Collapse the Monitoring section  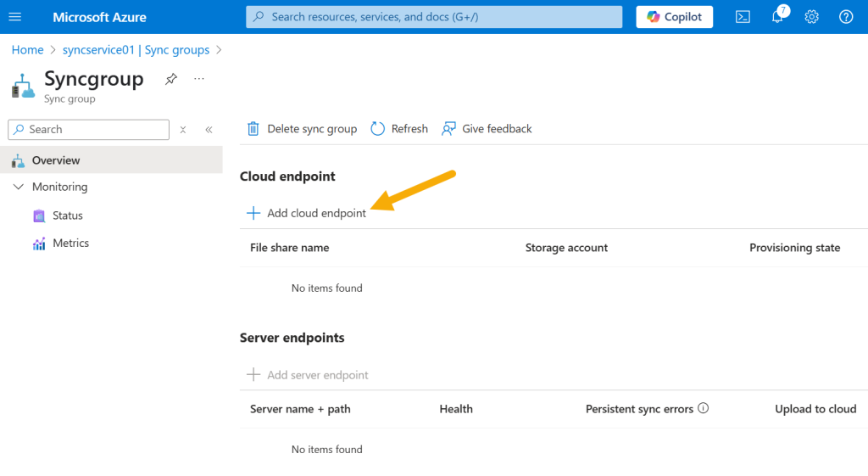point(19,187)
